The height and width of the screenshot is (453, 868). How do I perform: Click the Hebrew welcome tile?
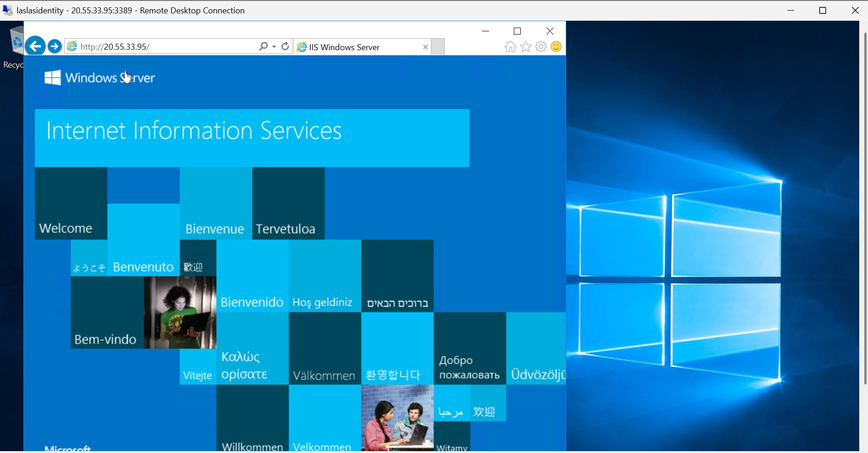point(397,276)
